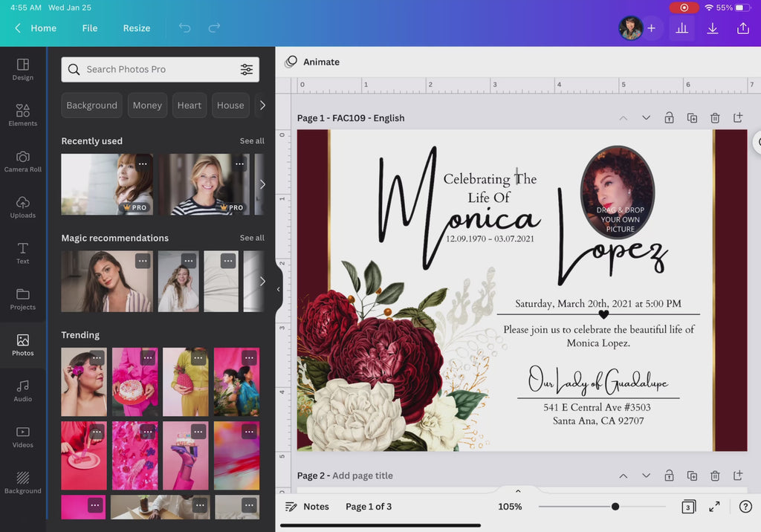Screen dimensions: 761x532
Task: Open the Resize menu
Action: [x=137, y=28]
